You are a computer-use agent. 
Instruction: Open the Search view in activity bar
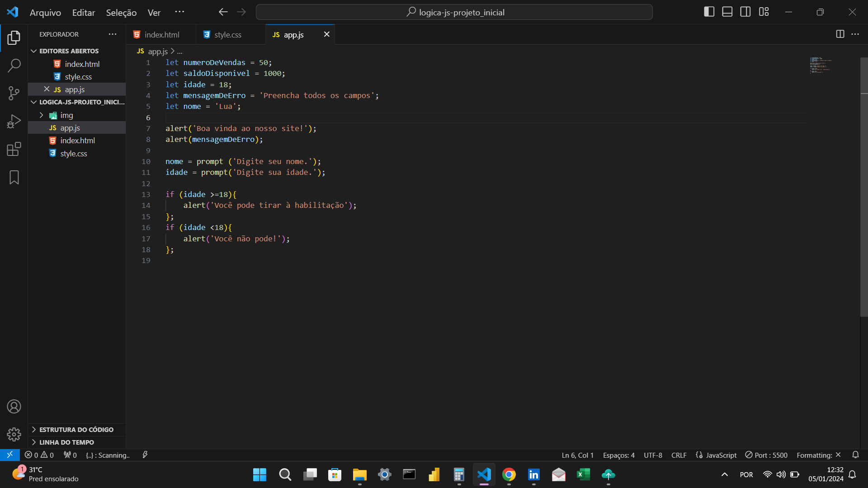point(14,66)
